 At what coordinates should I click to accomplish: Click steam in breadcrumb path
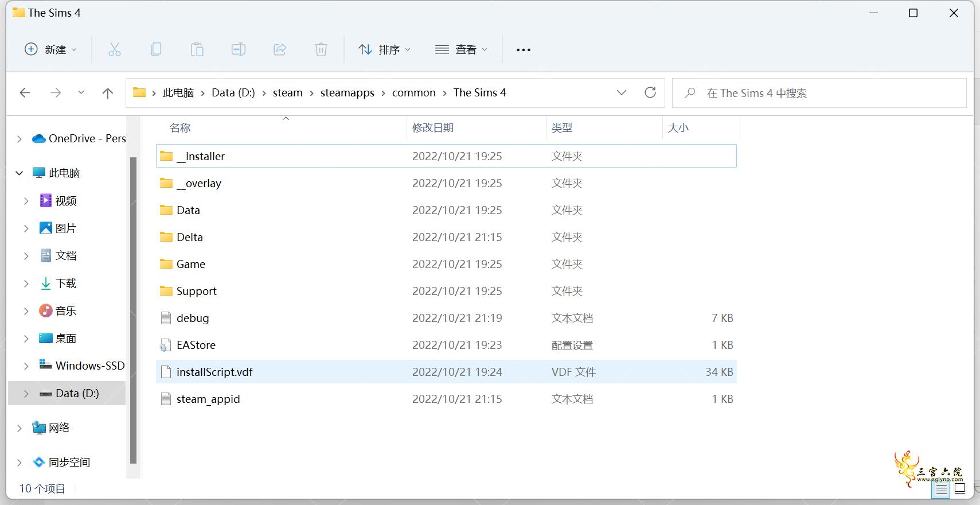(x=288, y=92)
